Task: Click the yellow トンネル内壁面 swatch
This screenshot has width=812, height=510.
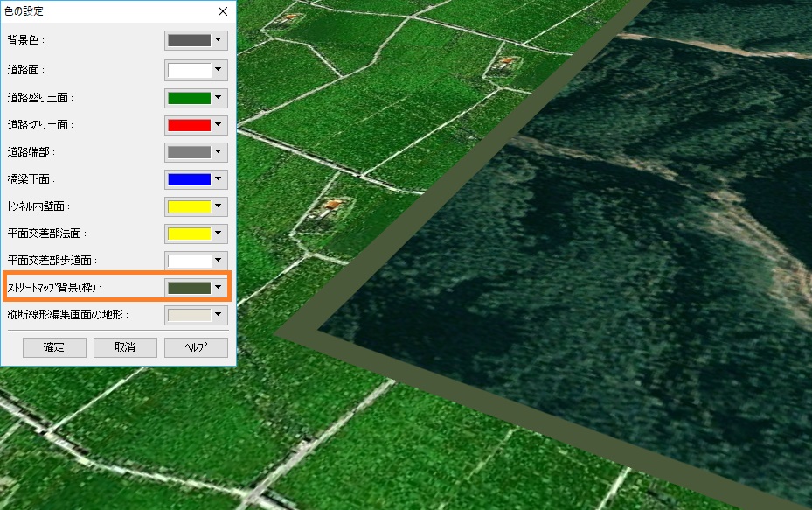Action: tap(189, 206)
